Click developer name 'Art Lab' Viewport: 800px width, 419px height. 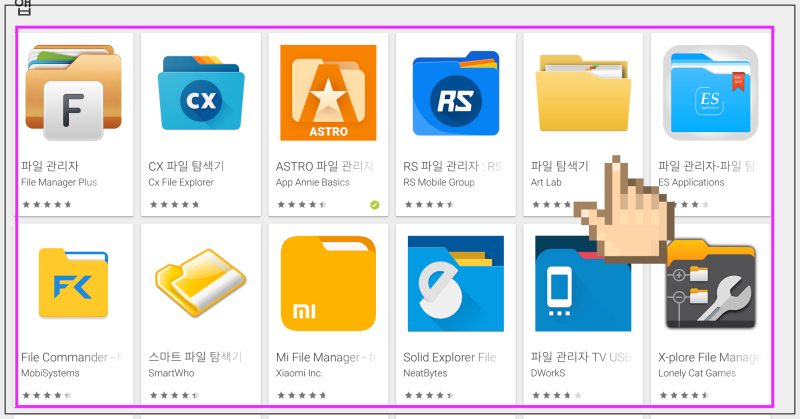coord(546,182)
